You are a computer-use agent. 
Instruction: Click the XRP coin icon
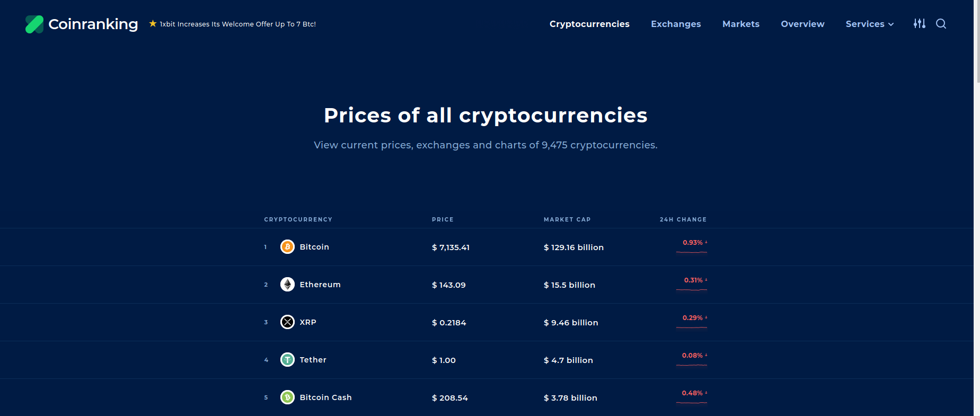287,322
